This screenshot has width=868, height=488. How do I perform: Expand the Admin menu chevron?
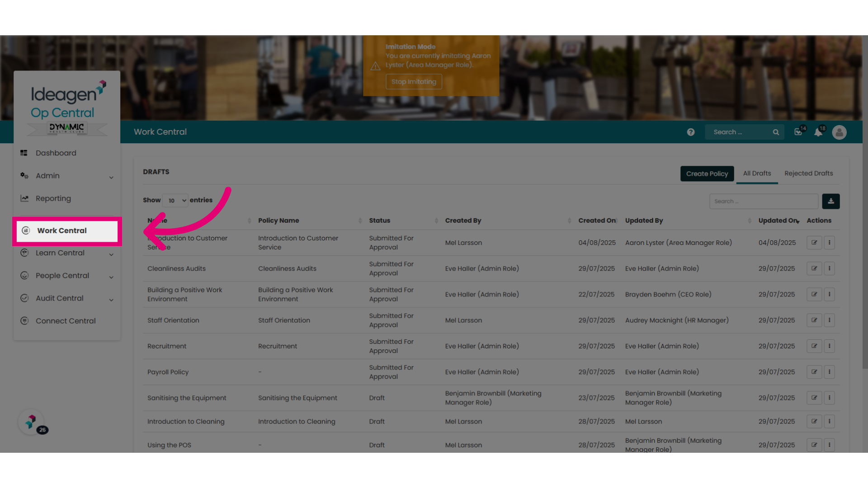[x=111, y=177]
